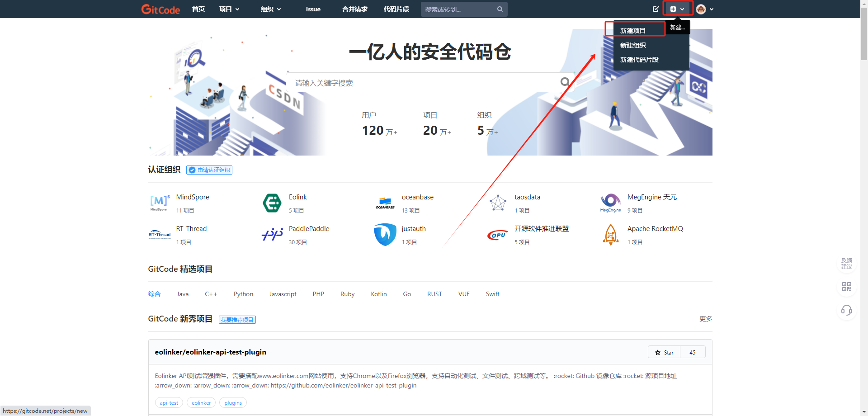The image size is (868, 416).
Task: Open the edit/todo icon in the navbar
Action: 656,9
